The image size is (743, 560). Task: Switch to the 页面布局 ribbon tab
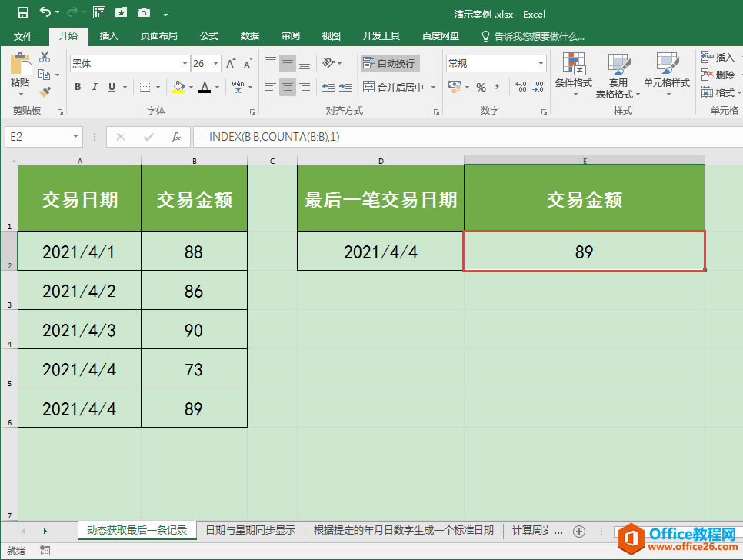click(x=158, y=36)
